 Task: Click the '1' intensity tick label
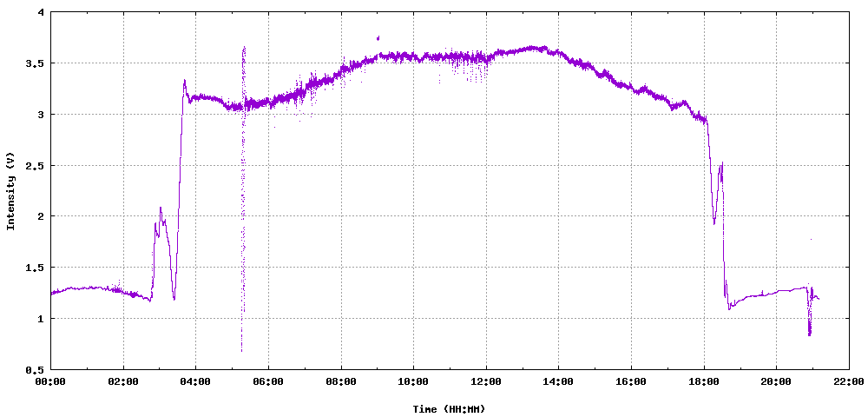[x=42, y=319]
